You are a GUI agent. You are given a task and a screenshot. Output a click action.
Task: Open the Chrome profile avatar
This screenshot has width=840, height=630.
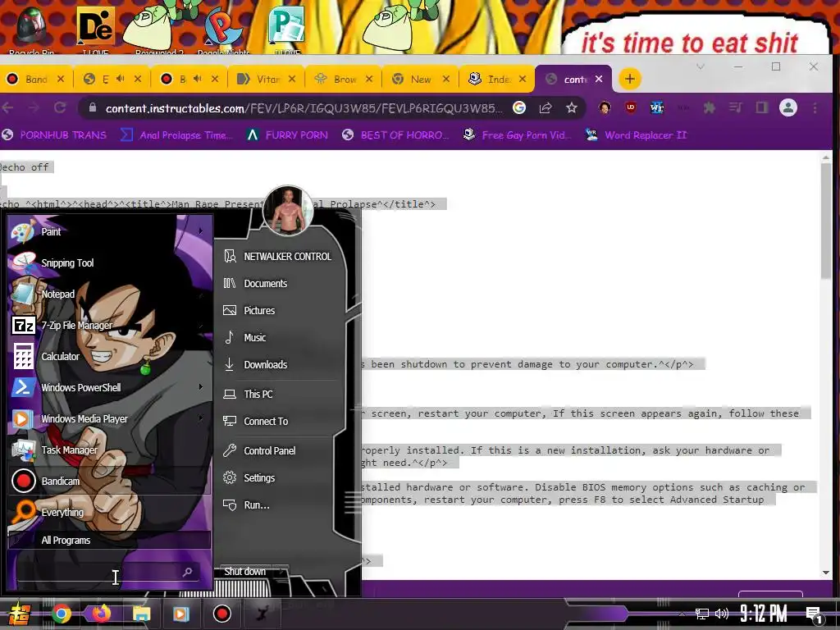point(788,107)
